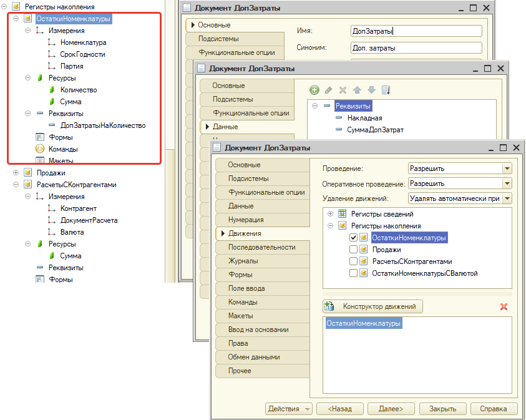Click the pencil Edit icon in toolbar

click(x=328, y=90)
